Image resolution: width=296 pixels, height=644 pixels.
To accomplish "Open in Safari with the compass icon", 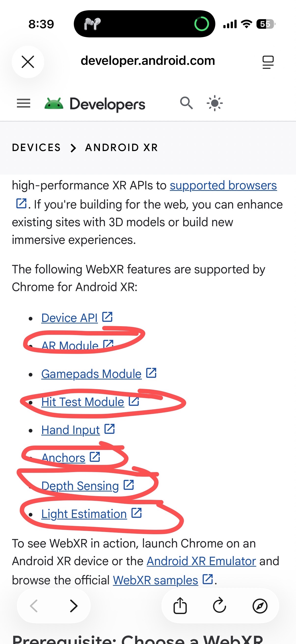I will [260, 606].
